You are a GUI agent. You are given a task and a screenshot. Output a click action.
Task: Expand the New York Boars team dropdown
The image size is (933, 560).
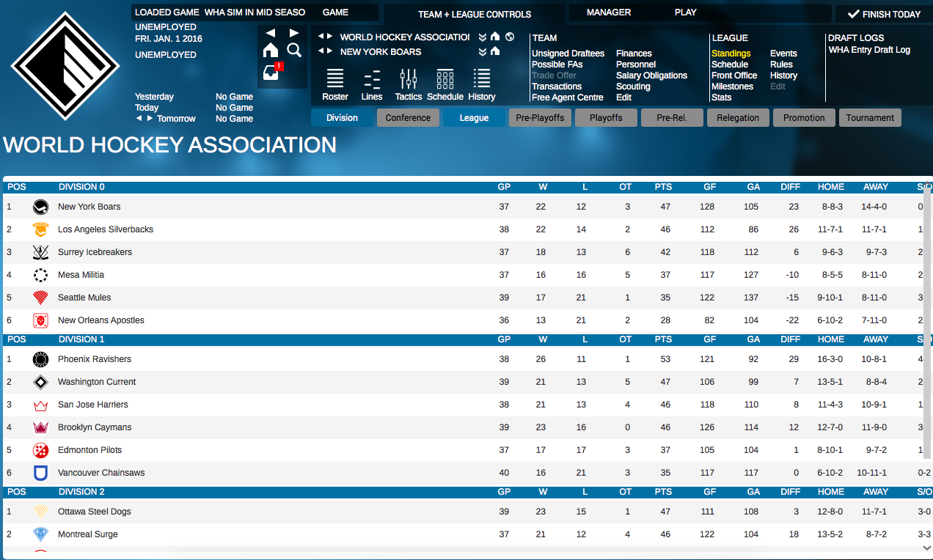[483, 52]
